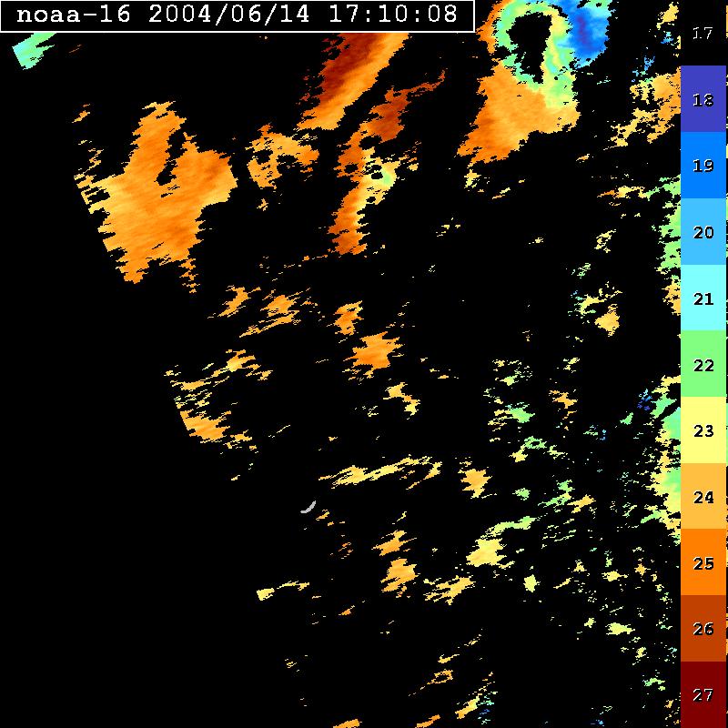The height and width of the screenshot is (728, 728).
Task: Click the light orange 24 legend swatch
Action: click(x=703, y=497)
